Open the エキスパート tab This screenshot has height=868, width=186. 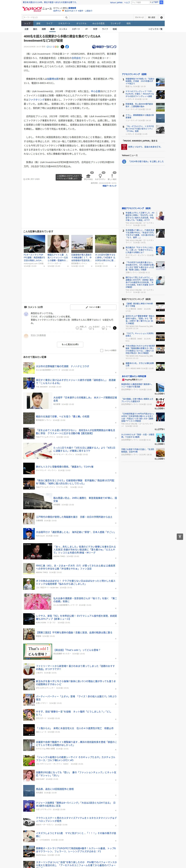[64, 24]
